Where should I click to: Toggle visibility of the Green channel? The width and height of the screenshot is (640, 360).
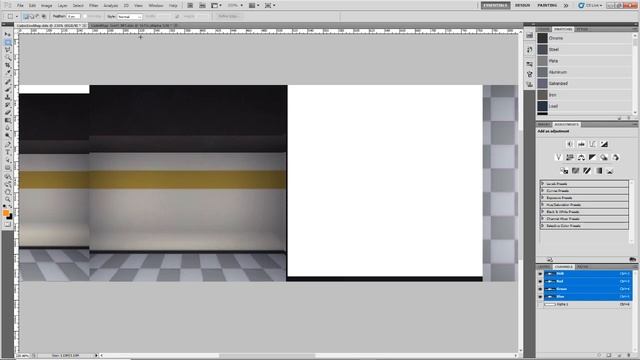(x=540, y=289)
